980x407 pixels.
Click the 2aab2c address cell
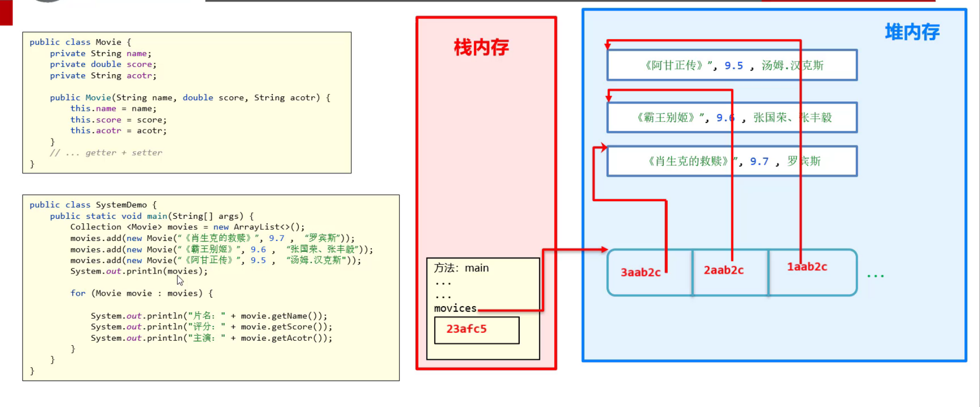tap(730, 273)
